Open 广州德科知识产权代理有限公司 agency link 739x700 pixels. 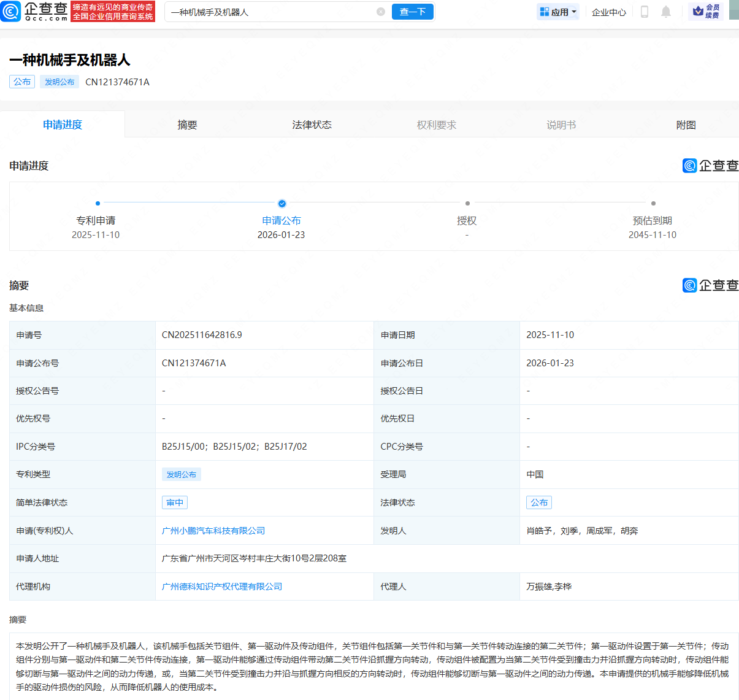(221, 586)
